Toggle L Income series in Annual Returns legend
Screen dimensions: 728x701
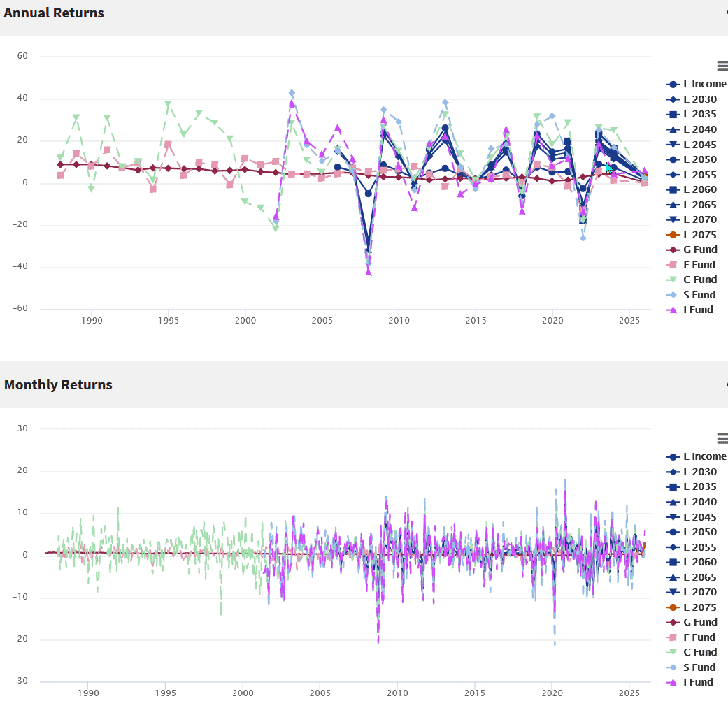tap(705, 84)
